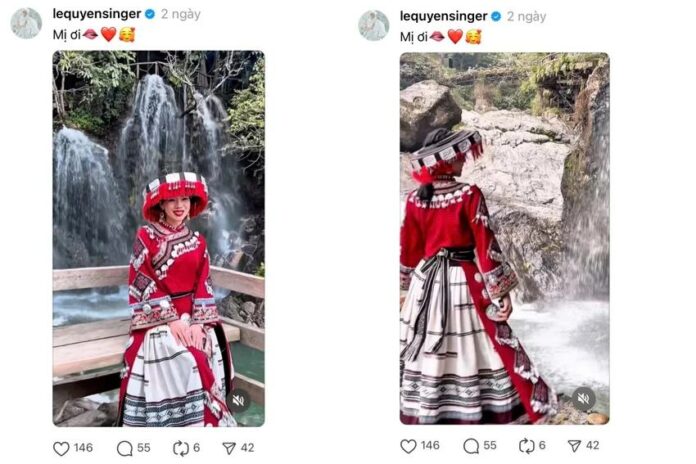The width and height of the screenshot is (696, 464).
Task: Open lequyensinger profile from left post username
Action: (x=97, y=14)
